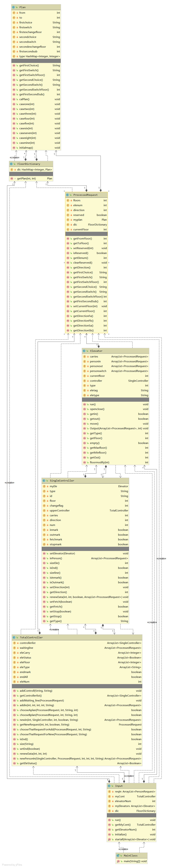Click the addControll(String, String) method
Screen dimensions: 171x868
[x=77, y=691]
